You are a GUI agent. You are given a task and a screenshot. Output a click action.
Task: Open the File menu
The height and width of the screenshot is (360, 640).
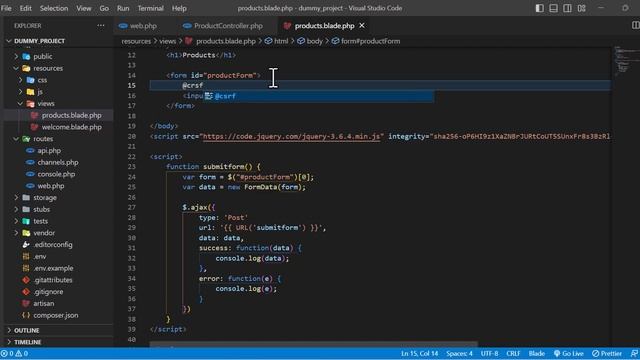(6, 8)
